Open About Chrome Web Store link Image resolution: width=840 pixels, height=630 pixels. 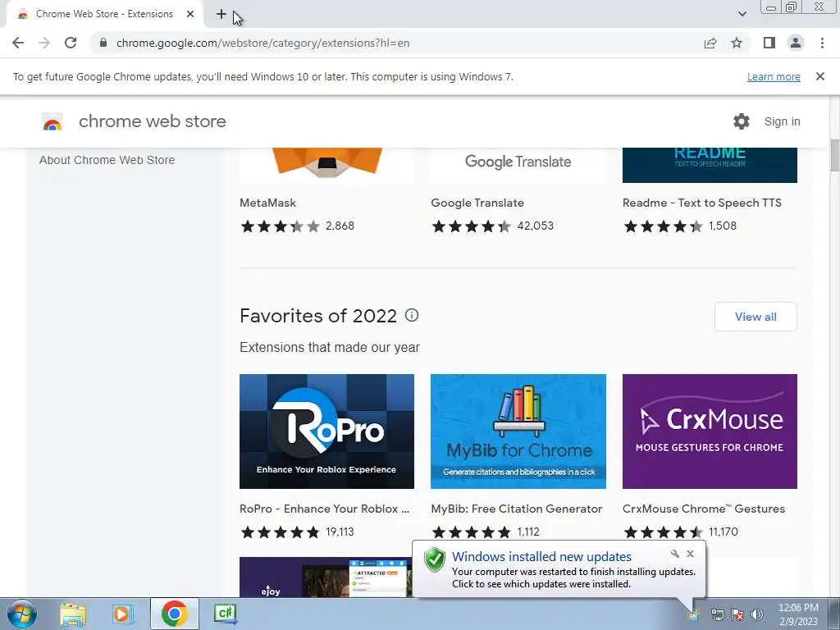pyautogui.click(x=107, y=160)
